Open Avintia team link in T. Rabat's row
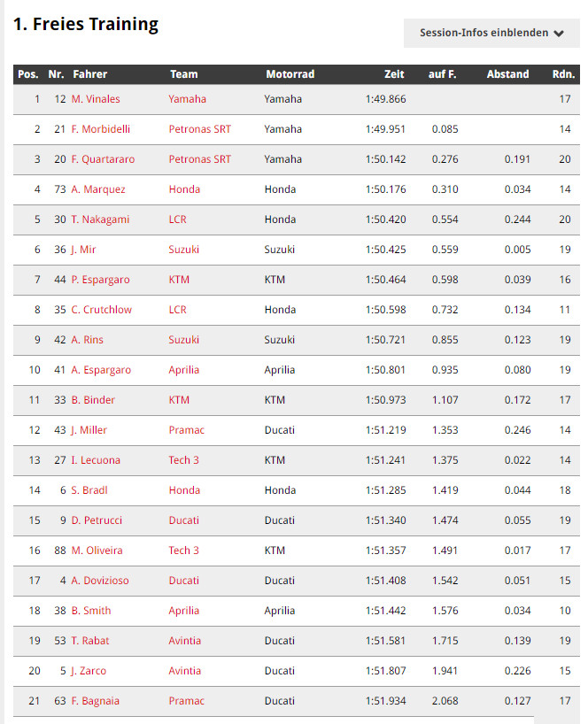 pos(184,641)
